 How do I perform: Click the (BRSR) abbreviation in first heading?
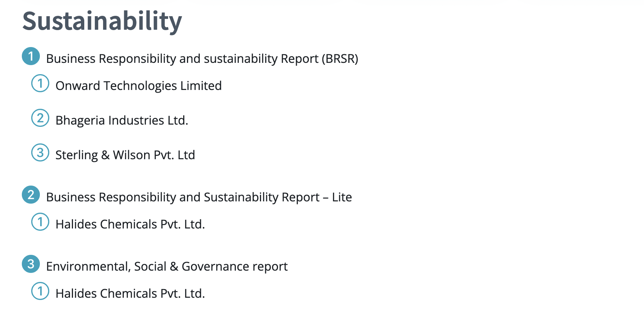[x=340, y=59]
